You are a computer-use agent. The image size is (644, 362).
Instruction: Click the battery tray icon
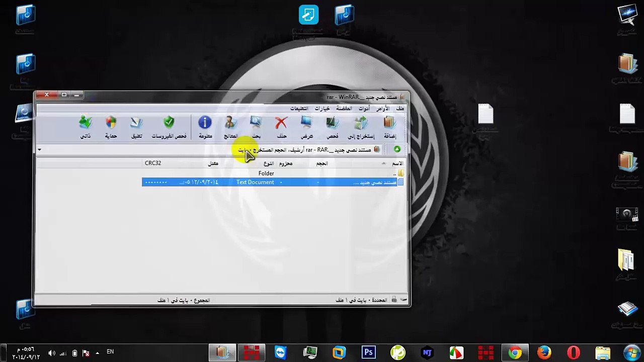coord(74,353)
